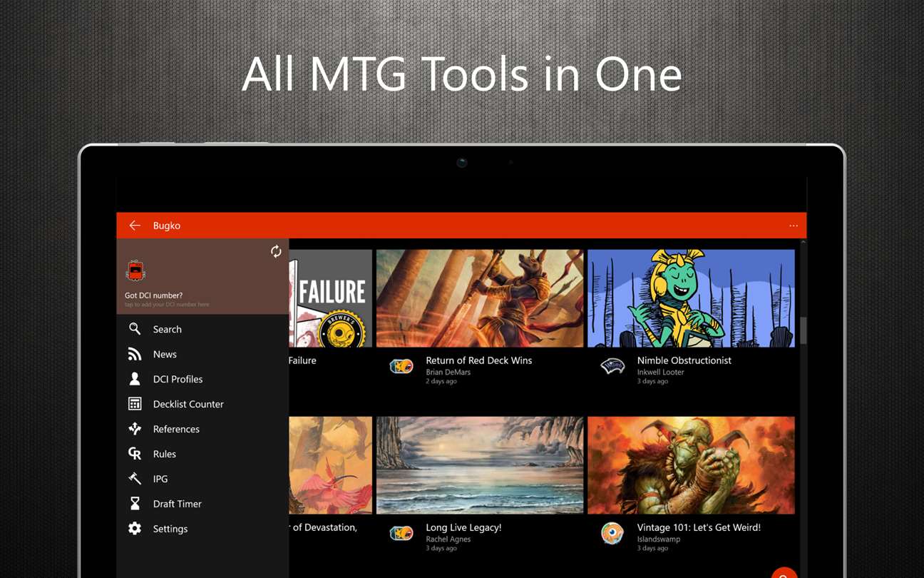Viewport: 924px width, 578px height.
Task: Open the News menu item
Action: tap(202, 354)
